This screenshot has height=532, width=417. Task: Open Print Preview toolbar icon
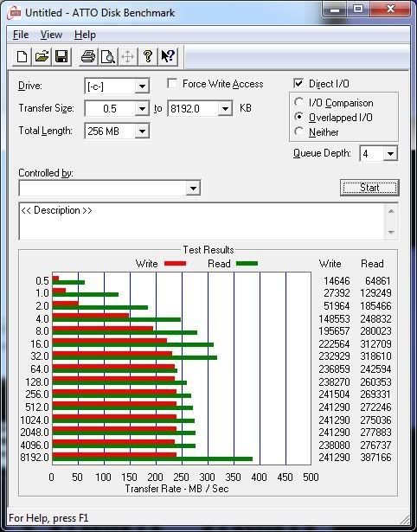pyautogui.click(x=108, y=56)
